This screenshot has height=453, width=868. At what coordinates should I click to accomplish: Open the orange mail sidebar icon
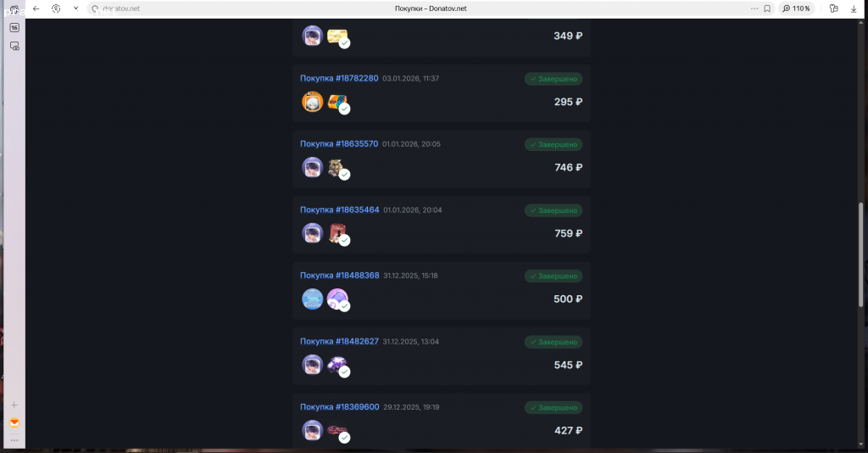[14, 423]
